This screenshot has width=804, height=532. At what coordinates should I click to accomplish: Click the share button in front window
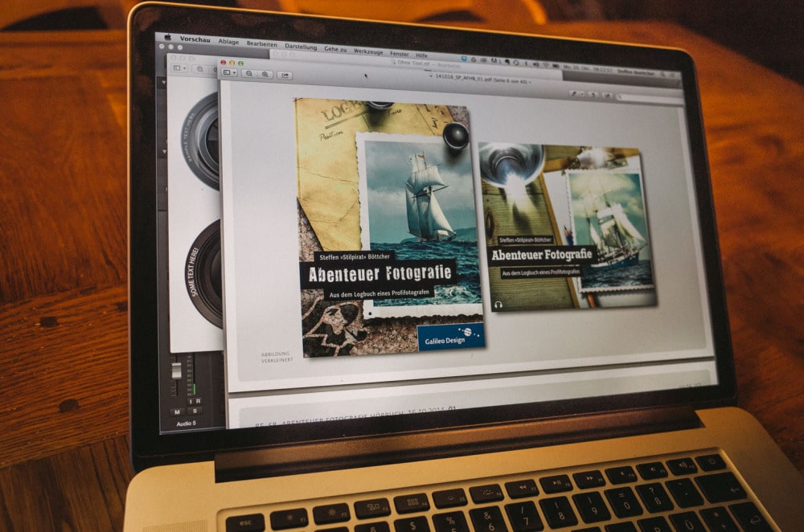[285, 76]
